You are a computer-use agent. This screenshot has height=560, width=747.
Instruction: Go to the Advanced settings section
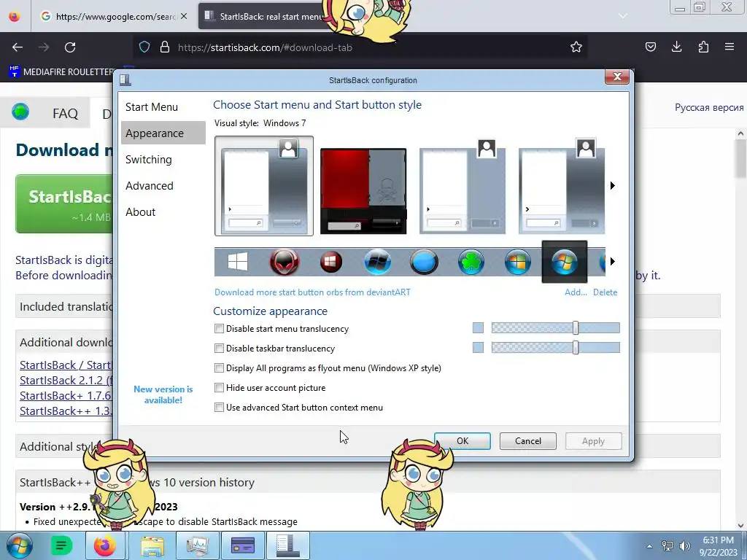[x=149, y=186]
